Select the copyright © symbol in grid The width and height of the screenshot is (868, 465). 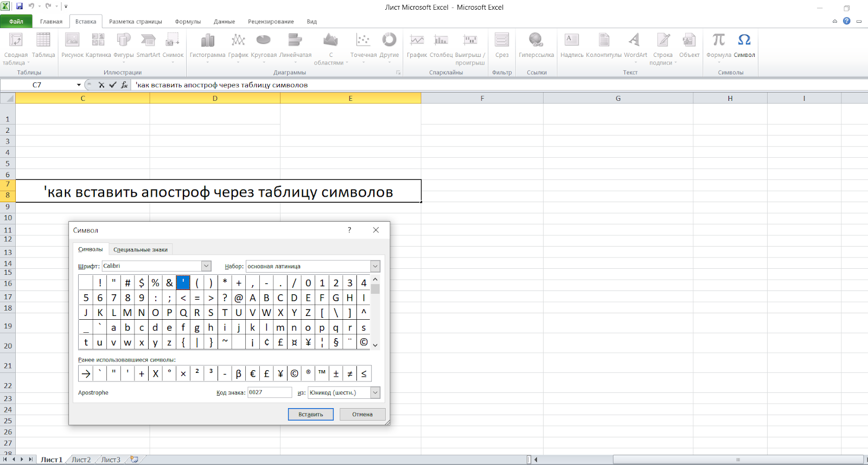(x=363, y=343)
